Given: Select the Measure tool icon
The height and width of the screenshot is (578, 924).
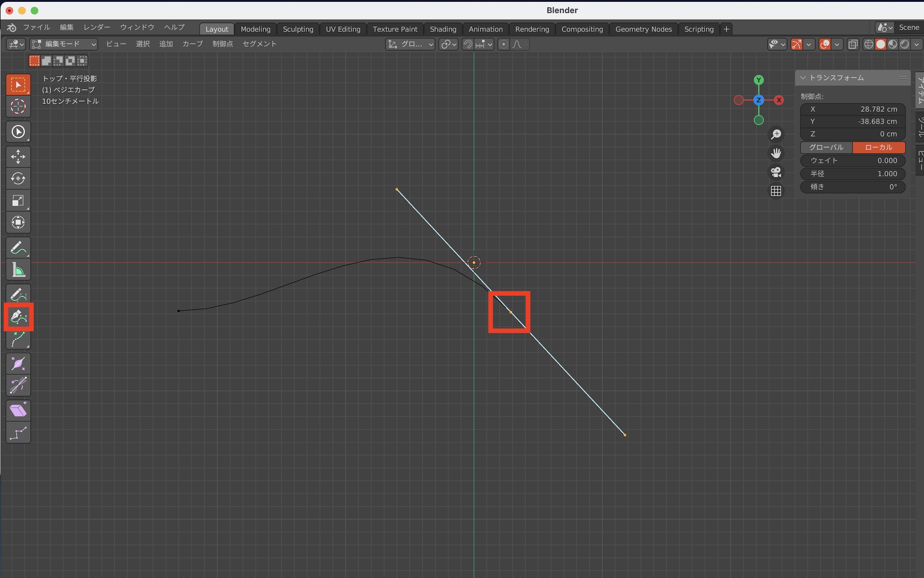Looking at the screenshot, I should point(18,270).
